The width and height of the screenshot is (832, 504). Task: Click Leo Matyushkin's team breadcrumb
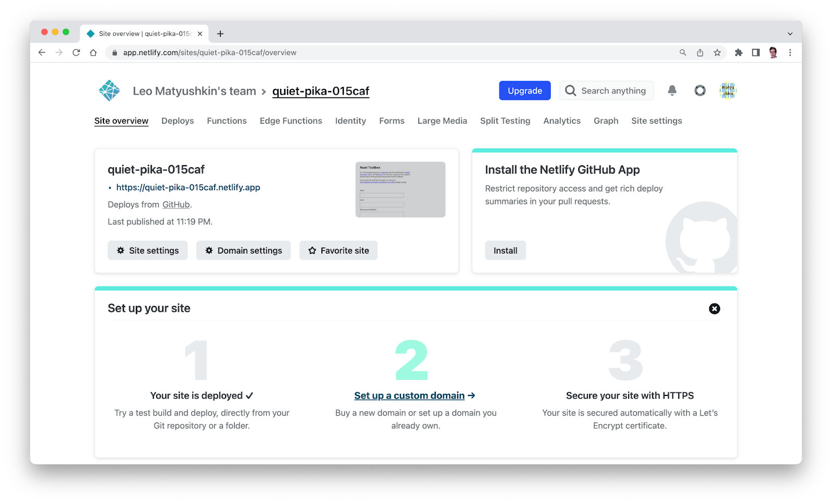(194, 91)
